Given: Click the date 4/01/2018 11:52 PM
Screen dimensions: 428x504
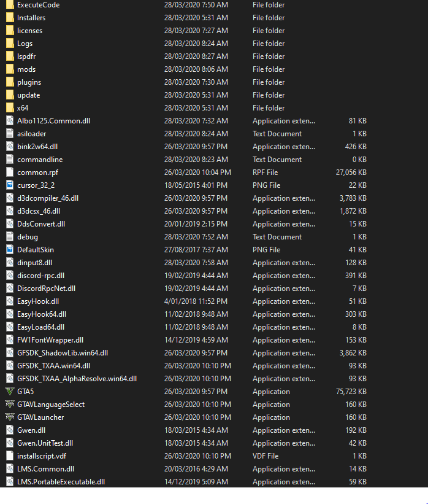Looking at the screenshot, I should [196, 301].
